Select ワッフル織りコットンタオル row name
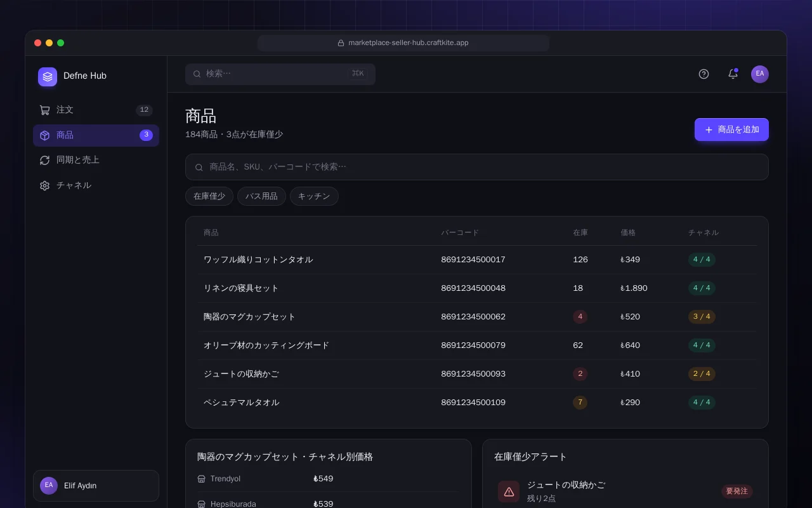The height and width of the screenshot is (508, 812). coord(258,260)
